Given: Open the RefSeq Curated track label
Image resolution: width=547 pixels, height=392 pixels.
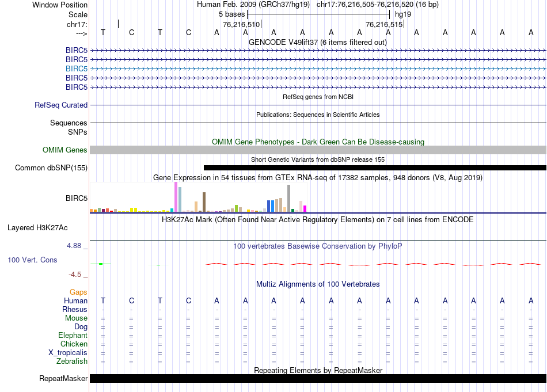Looking at the screenshot, I should (61, 105).
